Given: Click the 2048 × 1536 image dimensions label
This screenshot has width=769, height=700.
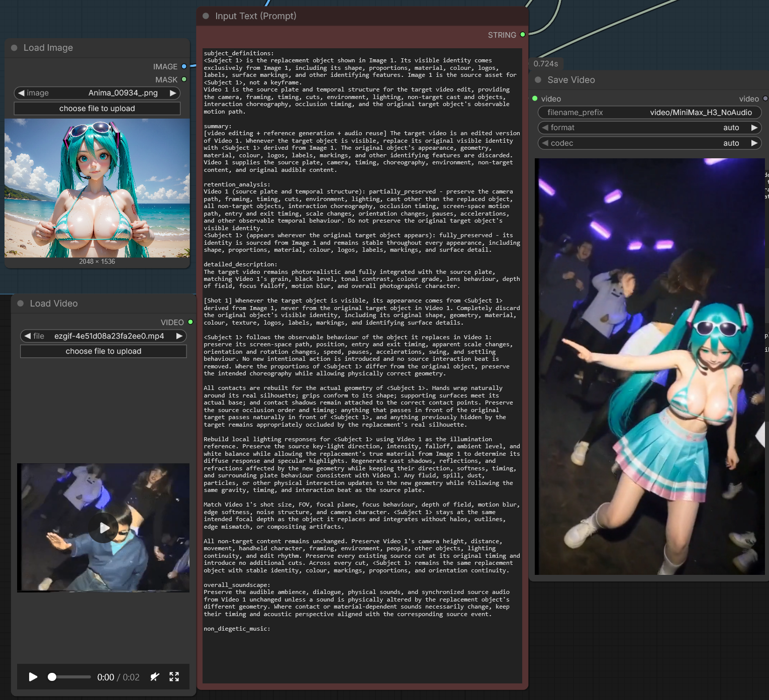Looking at the screenshot, I should [97, 262].
